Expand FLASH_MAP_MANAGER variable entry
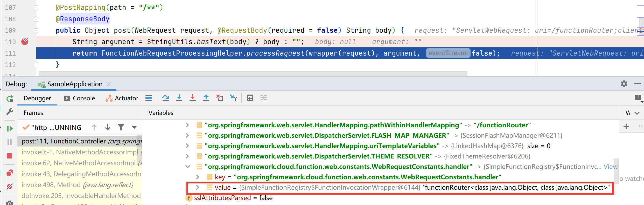The width and height of the screenshot is (644, 205). click(187, 135)
